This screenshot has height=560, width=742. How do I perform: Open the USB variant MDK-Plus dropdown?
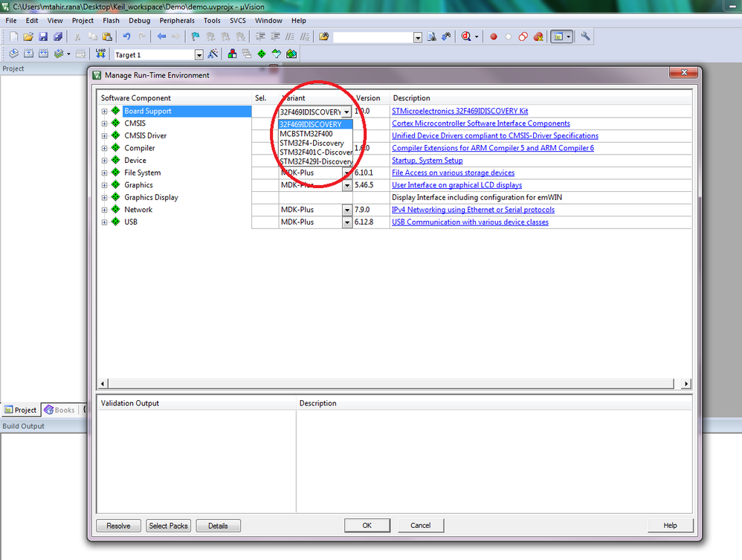tap(347, 222)
